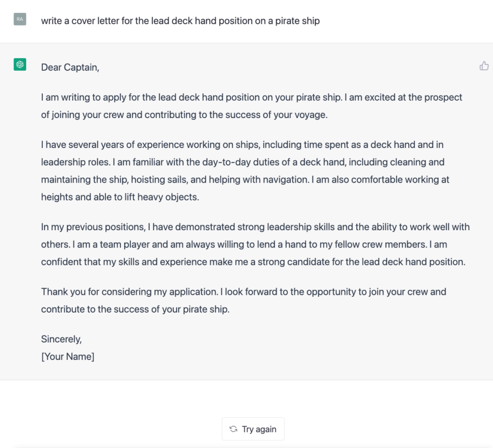Image resolution: width=493 pixels, height=448 pixels.
Task: Click the user prompt about cover letter
Action: click(180, 21)
